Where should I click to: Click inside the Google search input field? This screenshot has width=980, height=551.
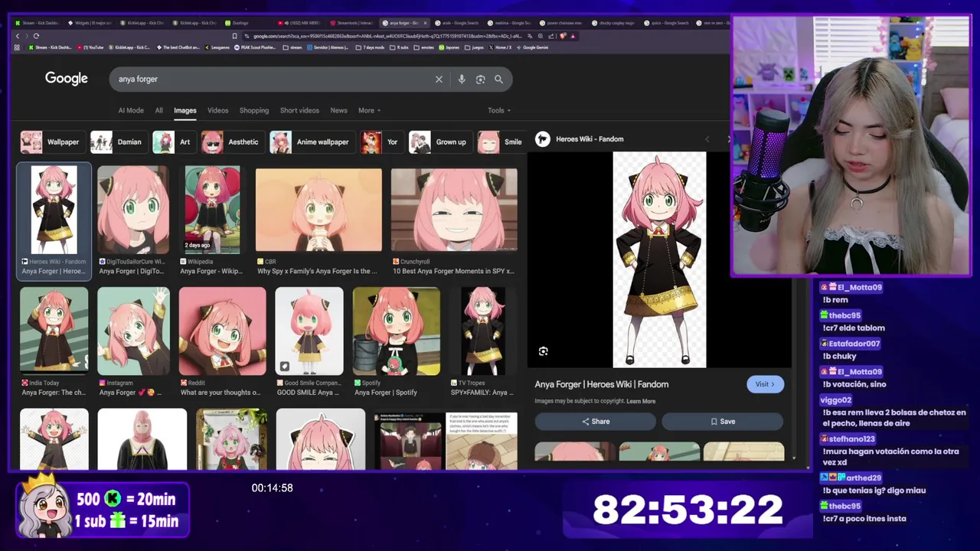(x=272, y=79)
